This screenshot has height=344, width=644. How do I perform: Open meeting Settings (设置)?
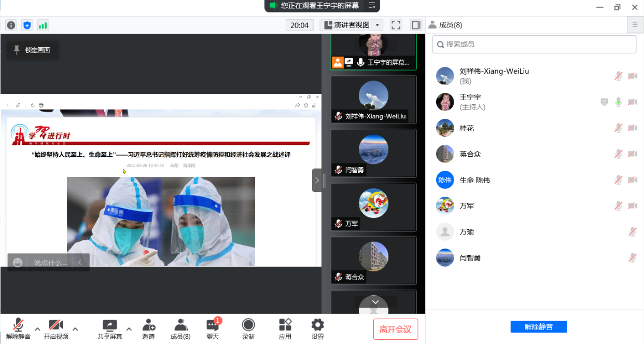pos(318,329)
